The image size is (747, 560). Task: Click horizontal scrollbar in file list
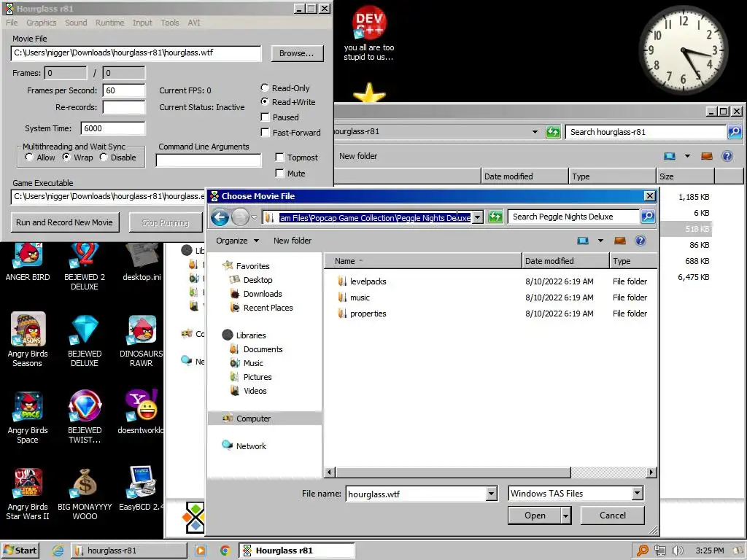click(452, 472)
